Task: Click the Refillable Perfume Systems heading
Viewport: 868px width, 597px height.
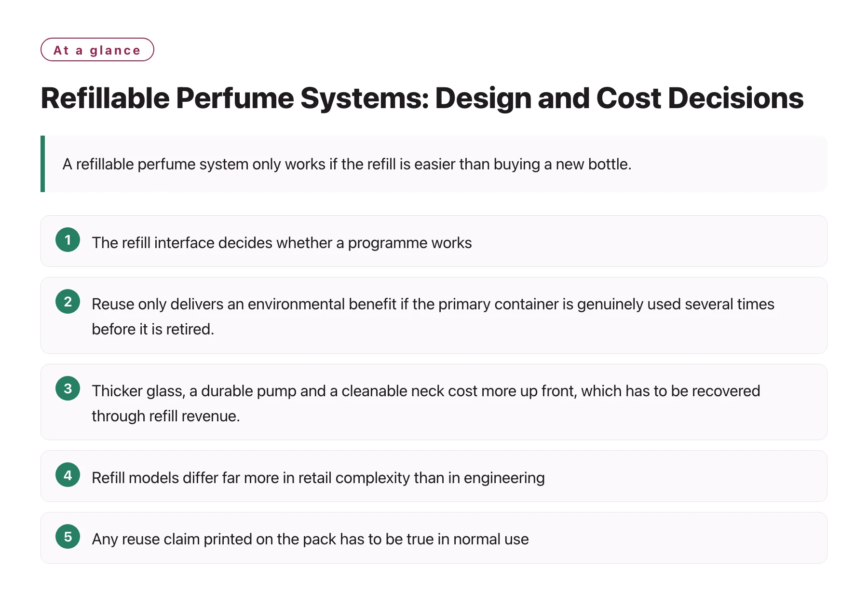Action: coord(422,98)
